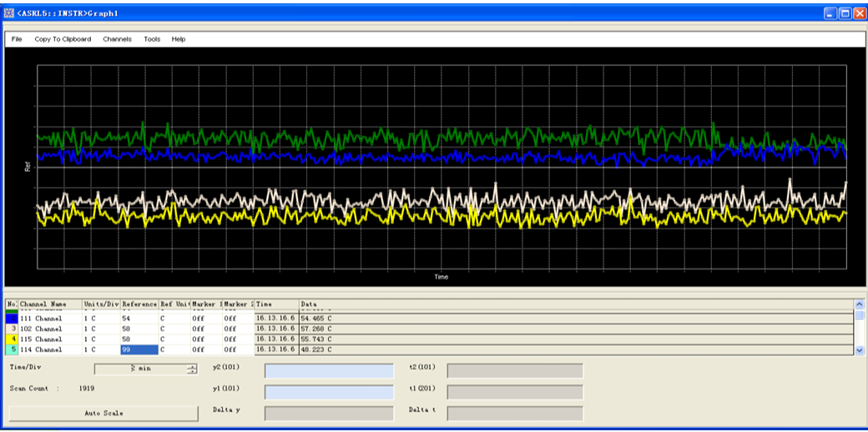
Task: Click the number 3 swatch for 102 Channel
Action: 12,329
